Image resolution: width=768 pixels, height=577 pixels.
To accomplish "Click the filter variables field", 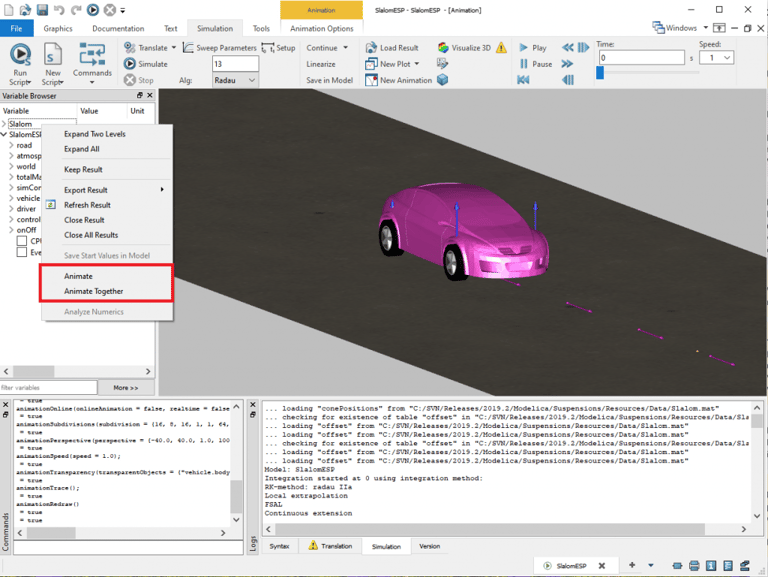I will coord(48,387).
